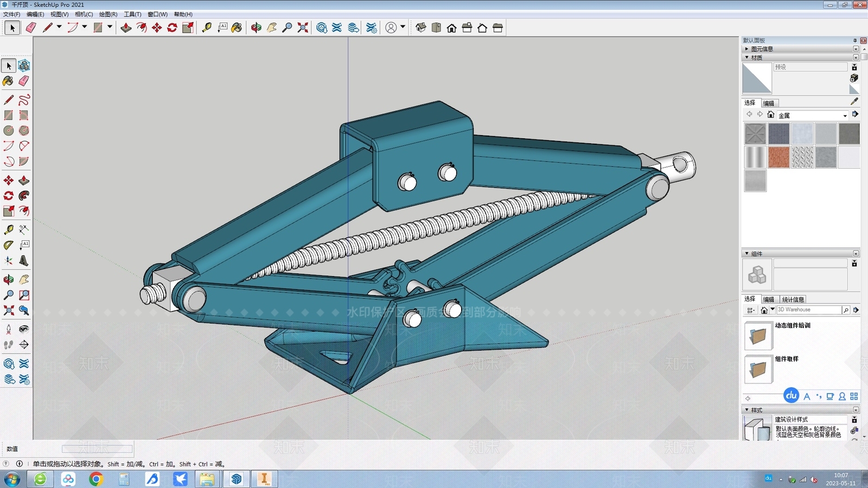Screen dimensions: 868x488
Task: Click the Section Plane tool
Action: (24, 344)
